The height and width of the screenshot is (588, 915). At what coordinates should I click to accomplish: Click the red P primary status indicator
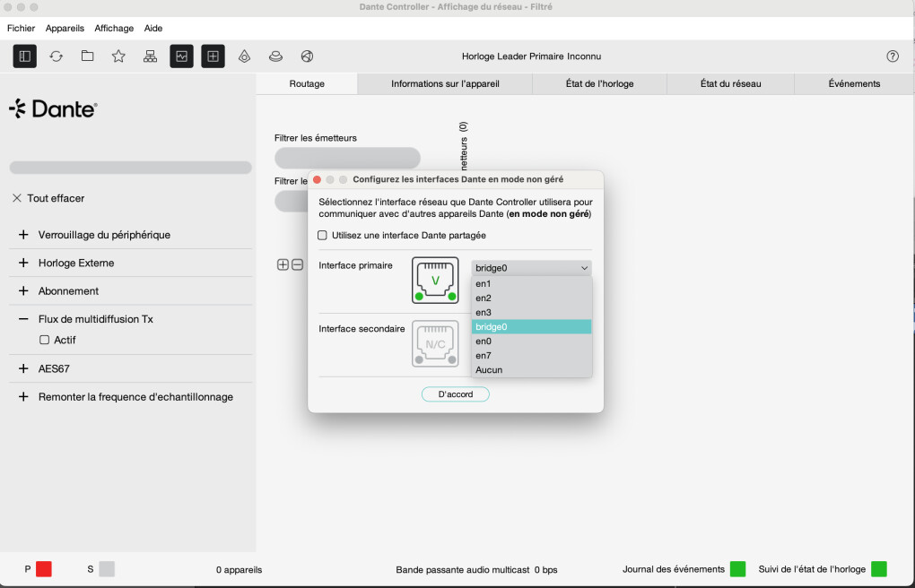pos(44,569)
